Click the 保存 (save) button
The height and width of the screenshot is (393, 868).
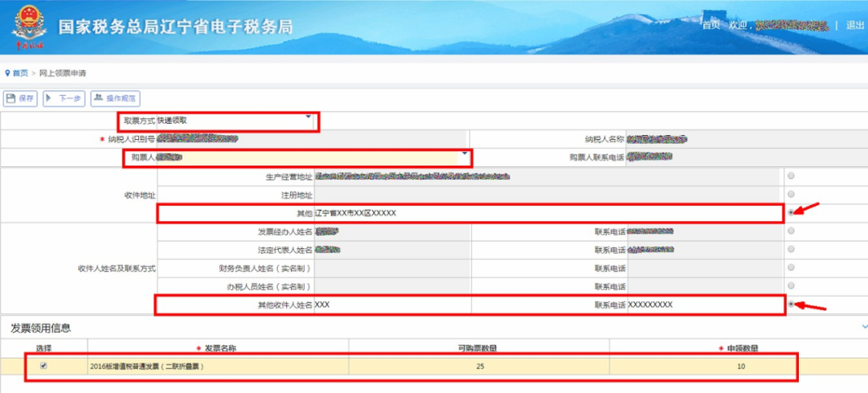(20, 99)
